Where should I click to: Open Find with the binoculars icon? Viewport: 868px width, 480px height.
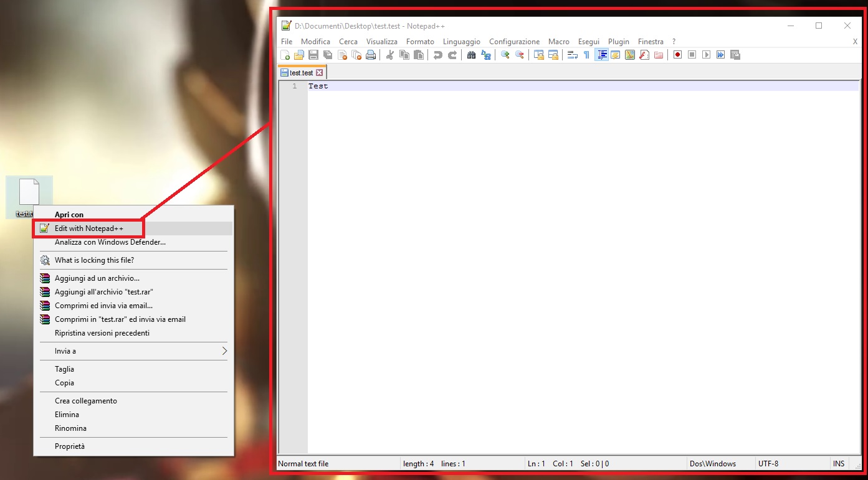pos(471,55)
